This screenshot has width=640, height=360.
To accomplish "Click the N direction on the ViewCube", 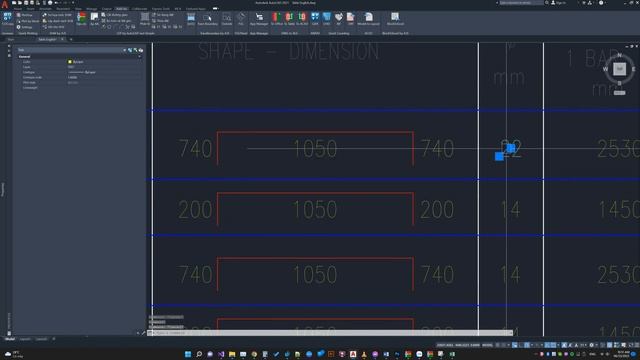I will pos(619,55).
